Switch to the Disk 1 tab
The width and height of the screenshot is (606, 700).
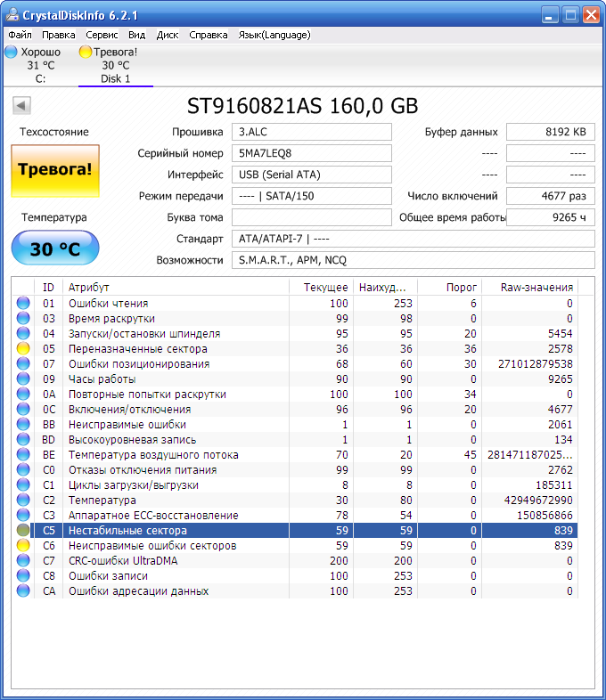(x=116, y=65)
